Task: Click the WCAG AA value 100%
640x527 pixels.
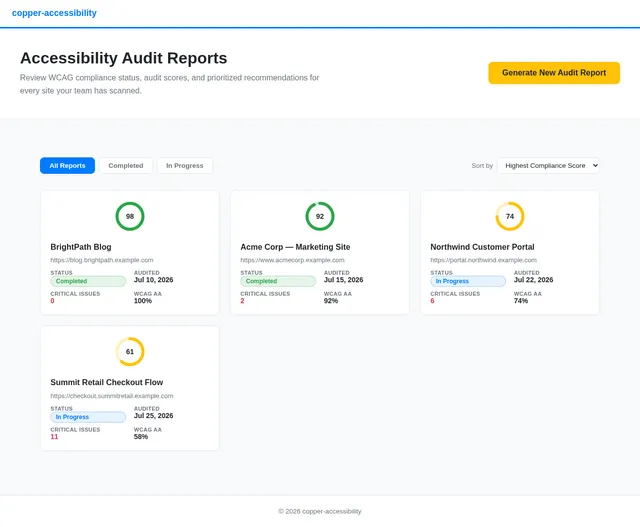Action: coord(143,301)
